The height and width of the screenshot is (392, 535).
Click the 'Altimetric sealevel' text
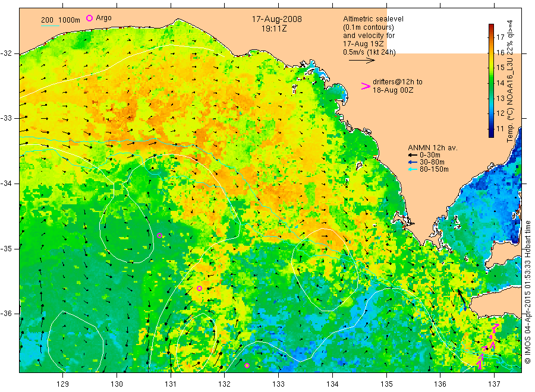[373, 19]
